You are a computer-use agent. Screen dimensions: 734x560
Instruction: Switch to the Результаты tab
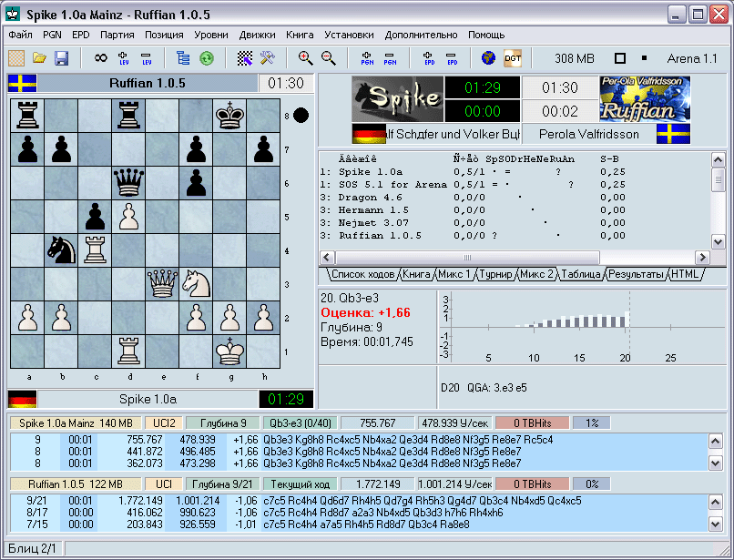[636, 274]
